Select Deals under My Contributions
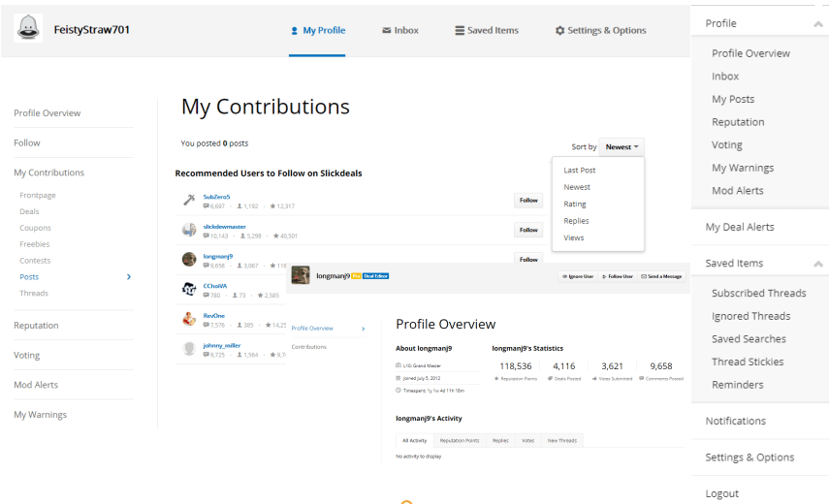 pyautogui.click(x=29, y=211)
